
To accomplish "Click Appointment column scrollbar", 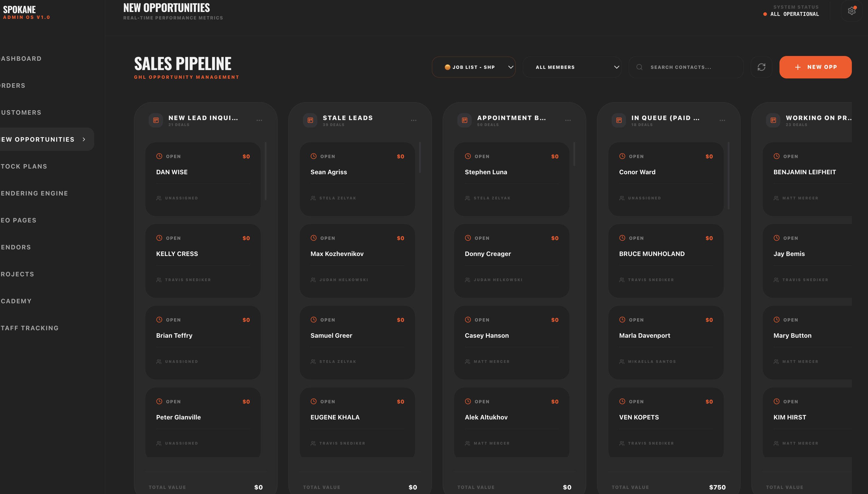I will pyautogui.click(x=574, y=154).
